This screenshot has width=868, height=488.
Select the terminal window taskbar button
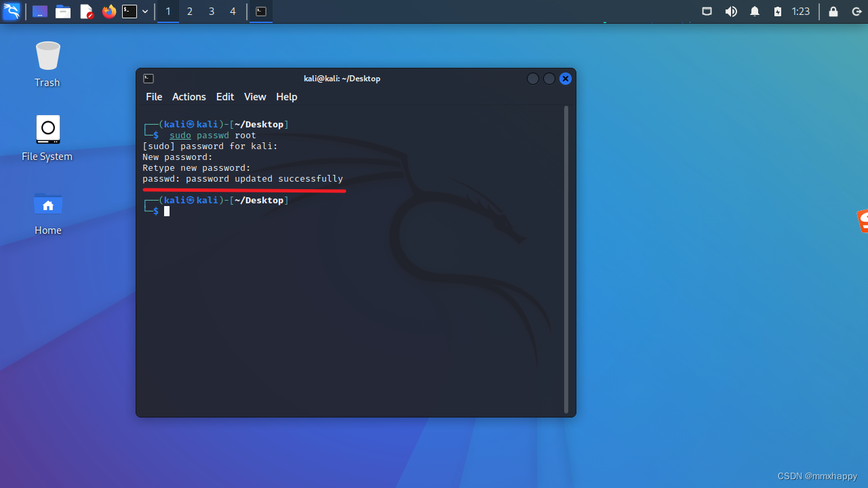(261, 12)
